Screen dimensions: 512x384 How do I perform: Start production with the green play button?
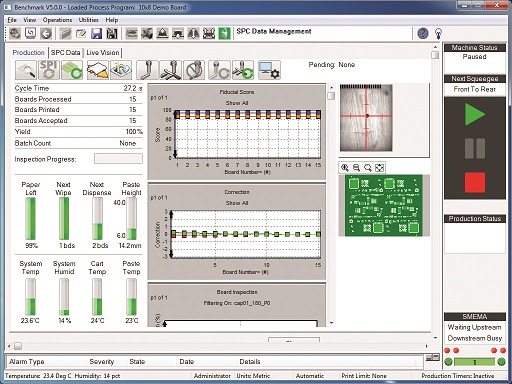coord(475,114)
